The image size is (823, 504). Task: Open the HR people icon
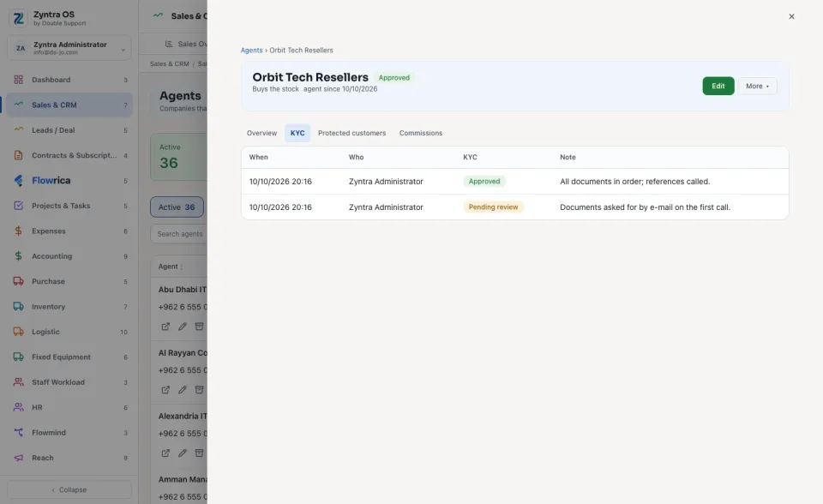pyautogui.click(x=18, y=407)
